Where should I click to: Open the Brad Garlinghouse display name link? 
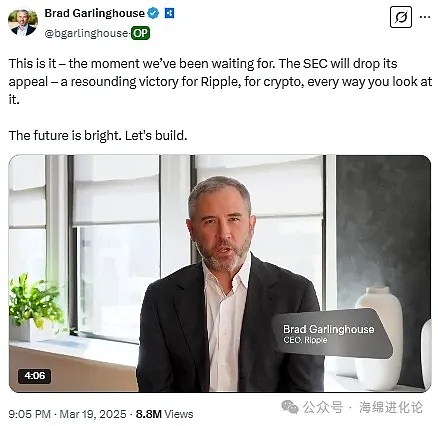point(95,13)
